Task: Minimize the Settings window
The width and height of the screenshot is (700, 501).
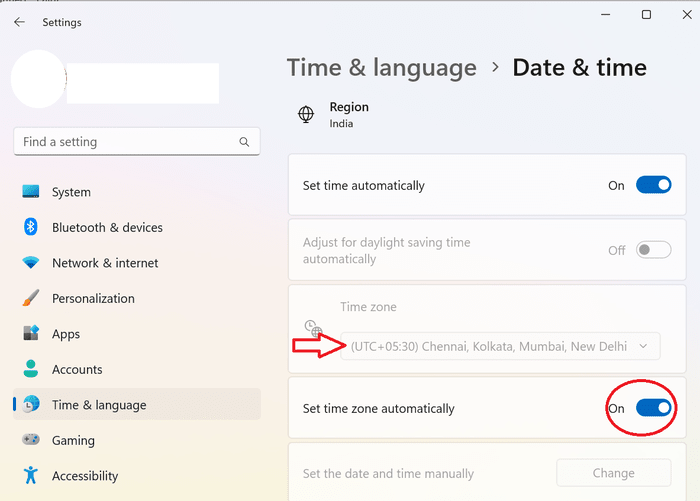Action: pos(605,15)
